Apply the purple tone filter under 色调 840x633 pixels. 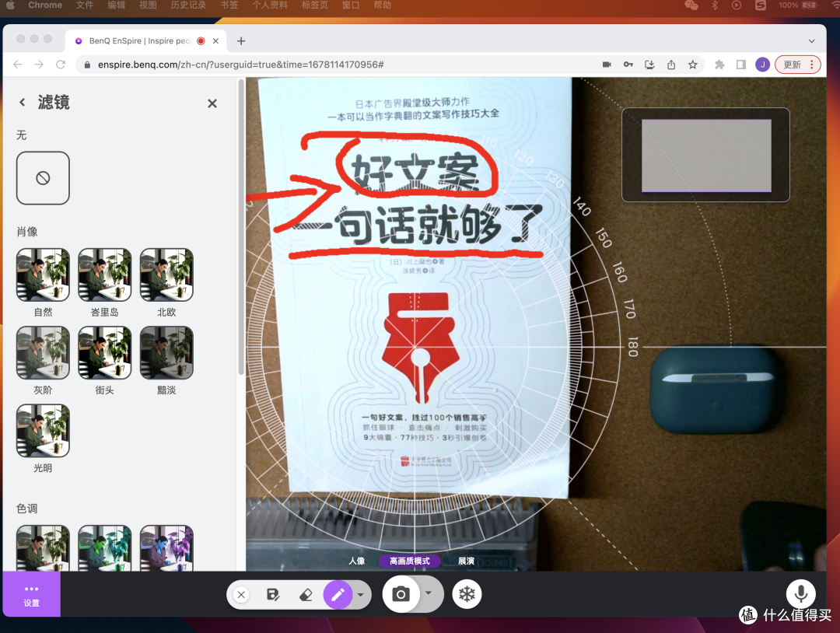(166, 548)
